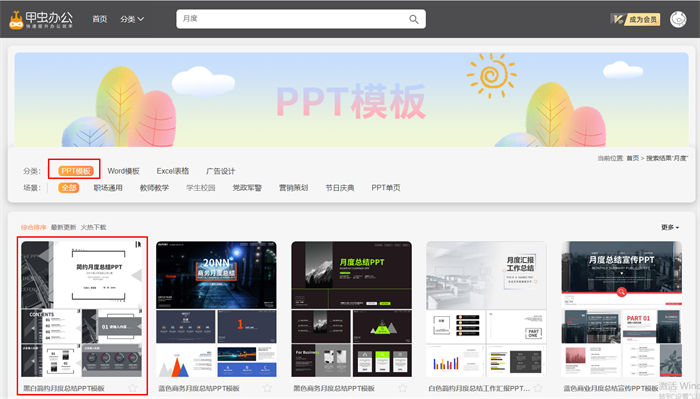Open the 月度汇报工作总结 white thumbnail

click(x=487, y=309)
